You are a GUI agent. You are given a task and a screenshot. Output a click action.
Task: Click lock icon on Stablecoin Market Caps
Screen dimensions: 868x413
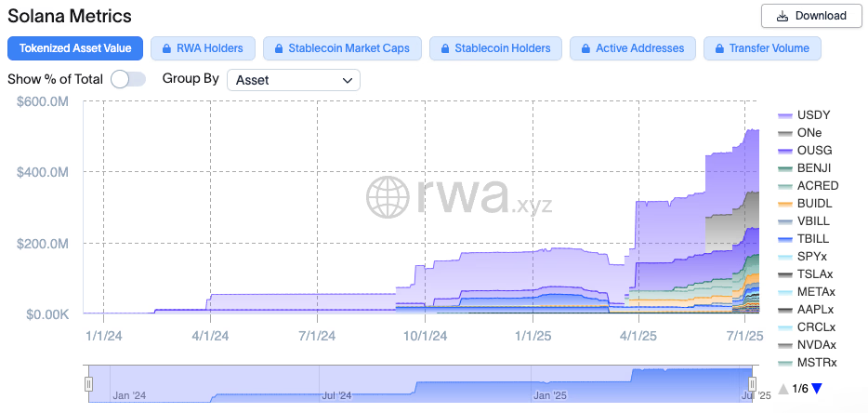[x=277, y=48]
